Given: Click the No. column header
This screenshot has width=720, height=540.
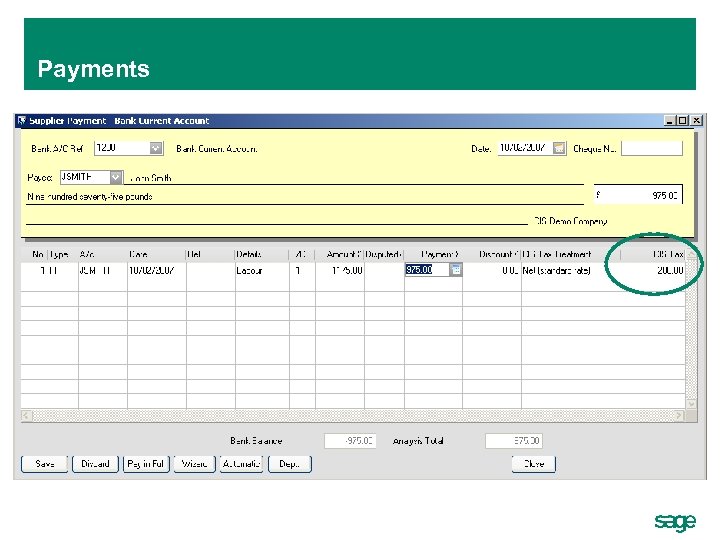Looking at the screenshot, I should point(34,254).
